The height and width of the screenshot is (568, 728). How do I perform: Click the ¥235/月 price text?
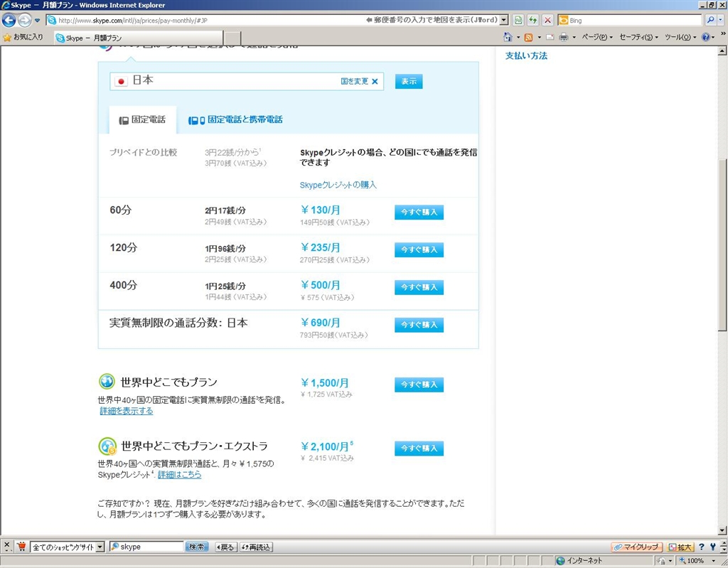pos(321,247)
